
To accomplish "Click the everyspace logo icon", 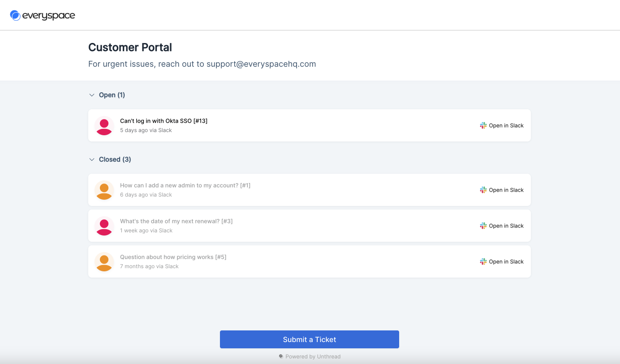I will pyautogui.click(x=15, y=16).
